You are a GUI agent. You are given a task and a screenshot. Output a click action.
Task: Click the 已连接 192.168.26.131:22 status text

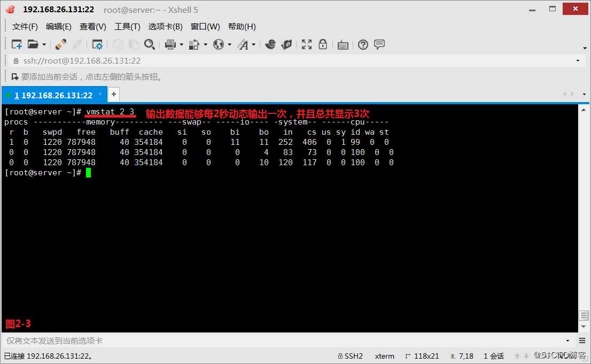[48, 356]
